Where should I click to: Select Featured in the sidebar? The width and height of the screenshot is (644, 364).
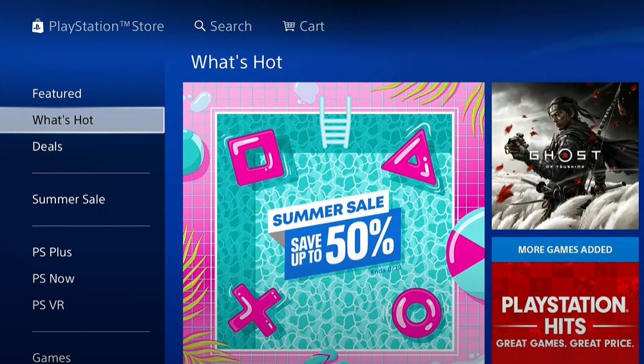pyautogui.click(x=57, y=93)
